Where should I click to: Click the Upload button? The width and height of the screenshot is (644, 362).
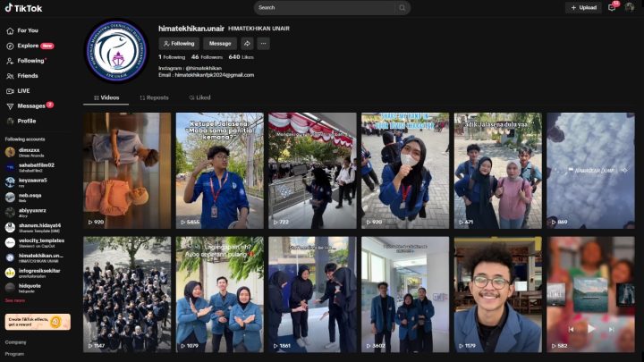(x=583, y=8)
